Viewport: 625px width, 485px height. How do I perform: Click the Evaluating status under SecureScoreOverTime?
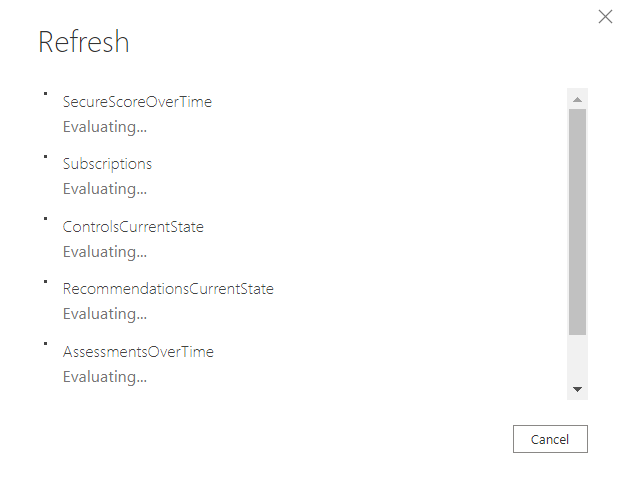(x=105, y=127)
